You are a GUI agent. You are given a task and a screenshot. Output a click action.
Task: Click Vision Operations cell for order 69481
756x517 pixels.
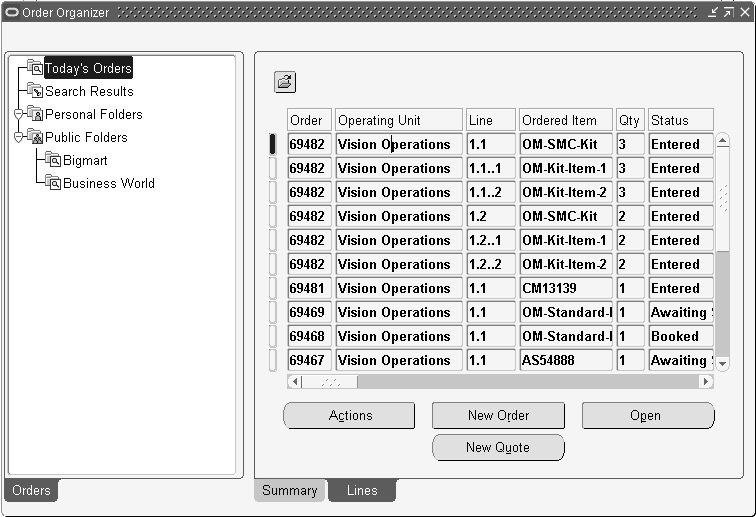point(399,288)
